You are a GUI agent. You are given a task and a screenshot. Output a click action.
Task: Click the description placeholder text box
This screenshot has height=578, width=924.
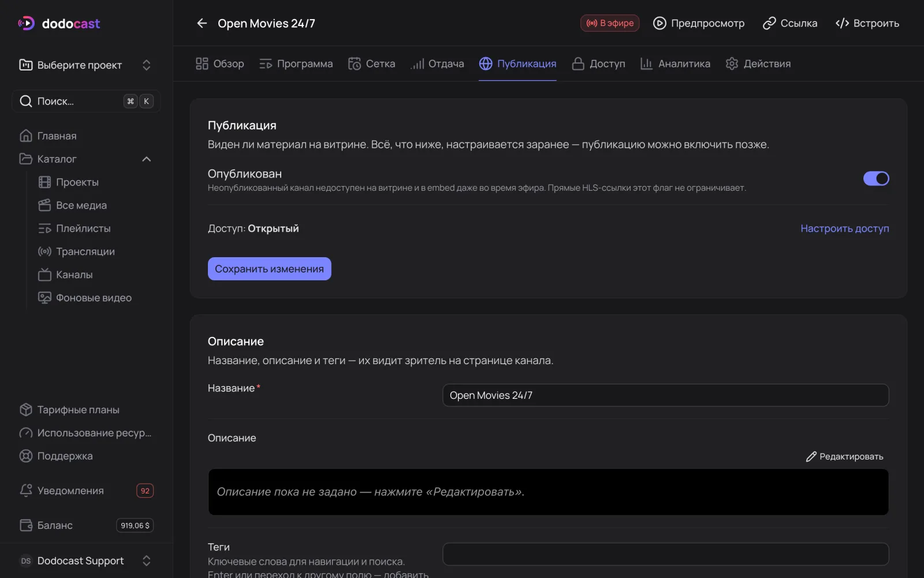[x=548, y=492]
